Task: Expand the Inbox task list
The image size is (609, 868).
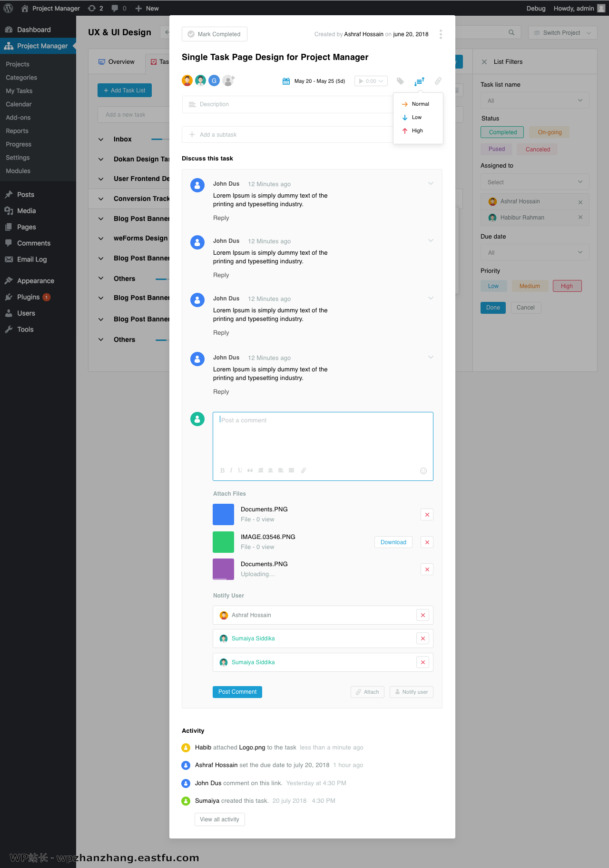Action: (x=101, y=140)
